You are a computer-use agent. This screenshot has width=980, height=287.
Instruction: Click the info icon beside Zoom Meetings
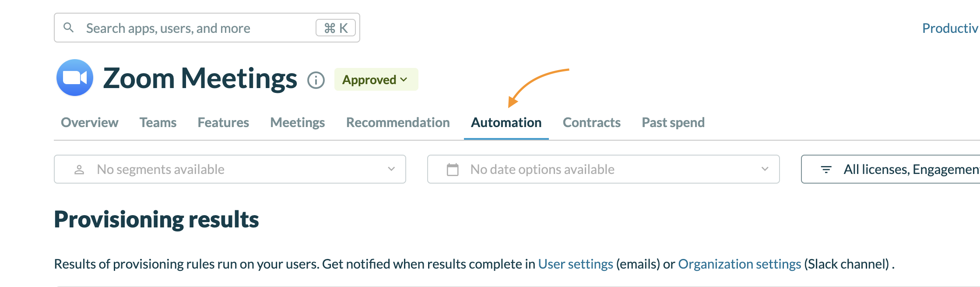coord(316,80)
